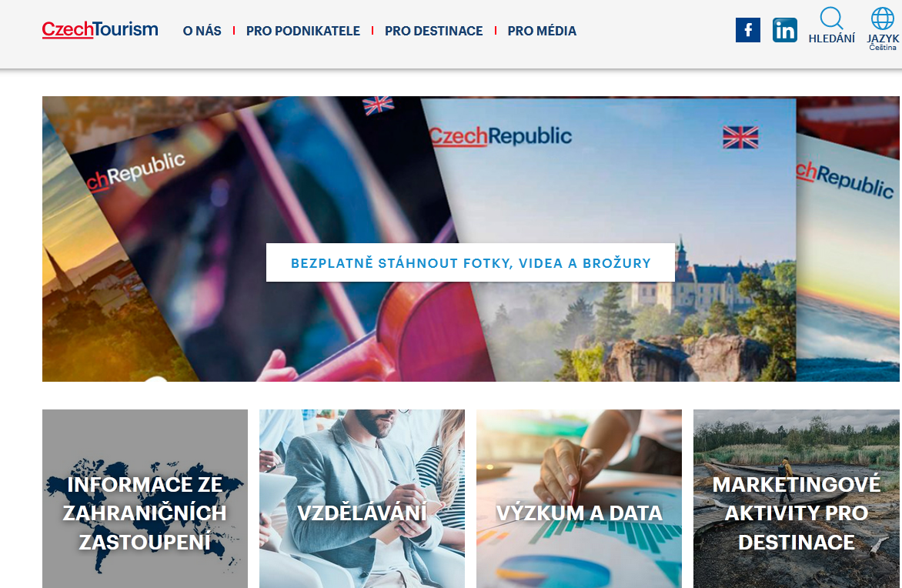Screen dimensions: 902x588
Task: Open the PRO DESTINACE menu
Action: pyautogui.click(x=434, y=31)
